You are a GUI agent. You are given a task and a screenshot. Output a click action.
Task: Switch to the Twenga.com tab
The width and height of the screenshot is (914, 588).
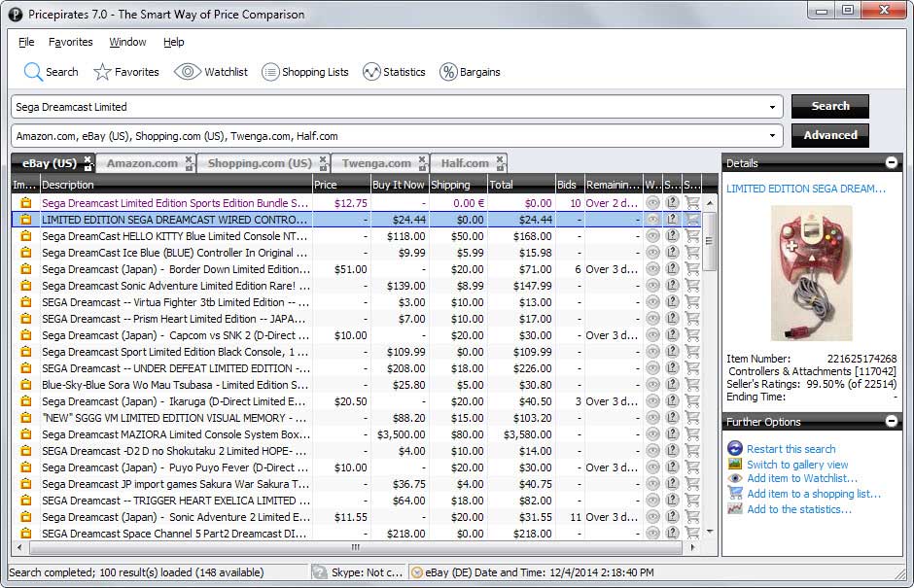point(376,163)
